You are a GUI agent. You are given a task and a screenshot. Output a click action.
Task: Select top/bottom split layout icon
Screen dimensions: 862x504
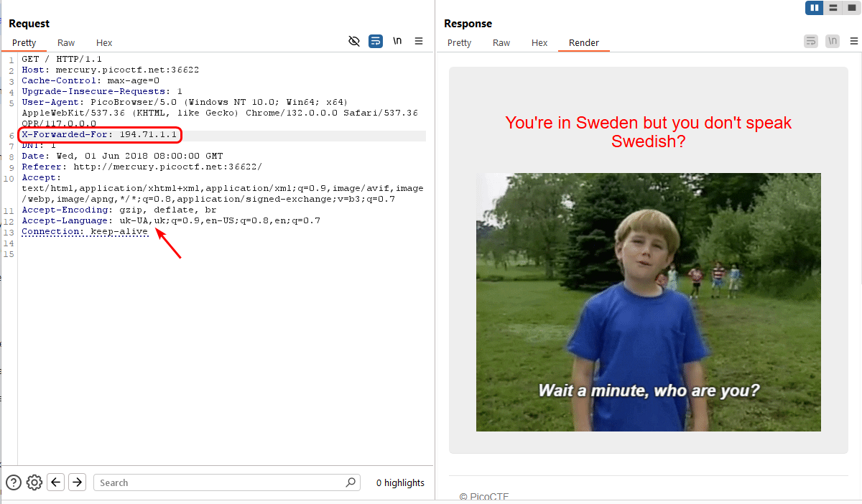coord(833,8)
